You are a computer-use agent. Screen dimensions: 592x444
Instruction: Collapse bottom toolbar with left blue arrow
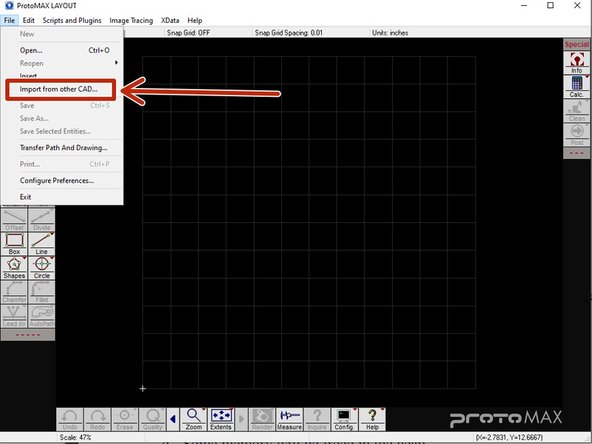pyautogui.click(x=173, y=419)
